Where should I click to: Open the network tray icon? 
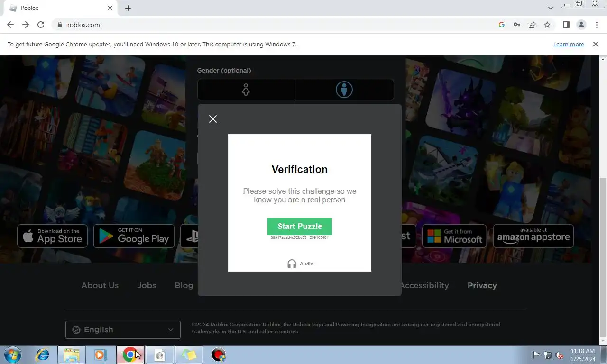(x=548, y=355)
